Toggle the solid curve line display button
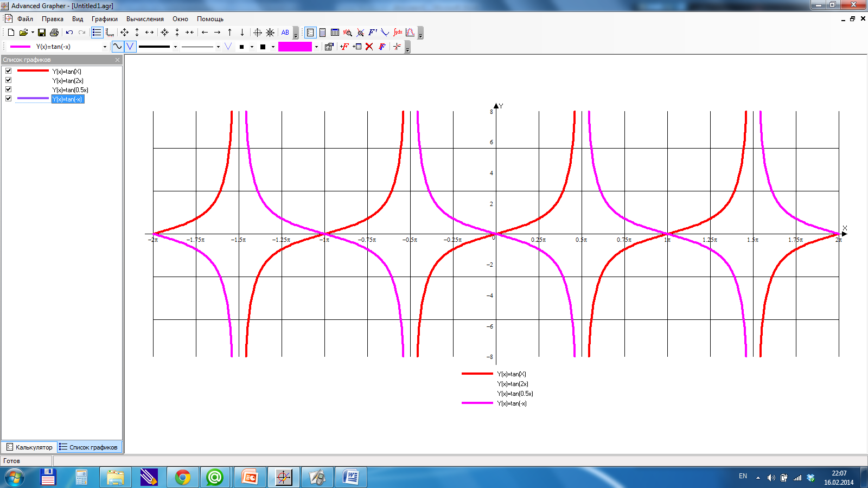This screenshot has width=868, height=488. (x=118, y=47)
